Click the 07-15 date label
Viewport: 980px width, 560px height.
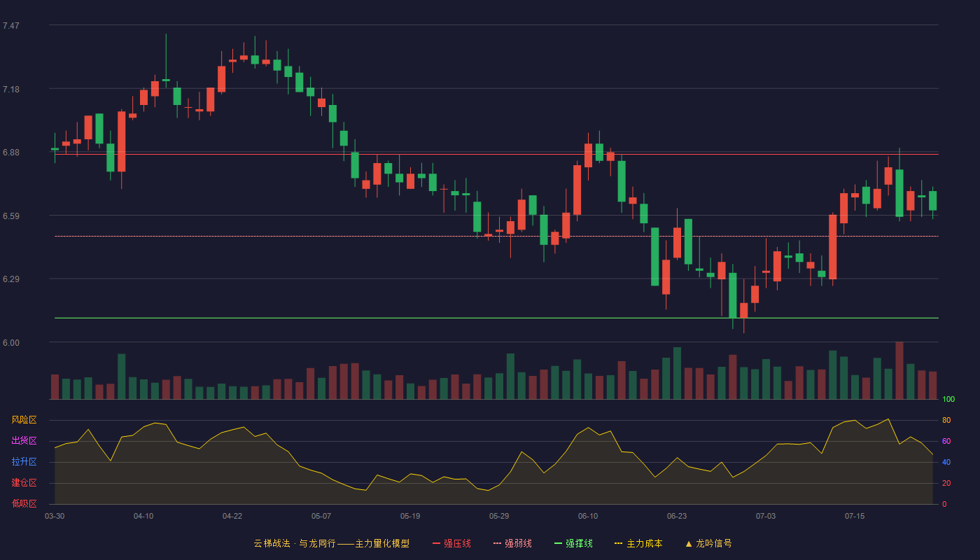855,516
